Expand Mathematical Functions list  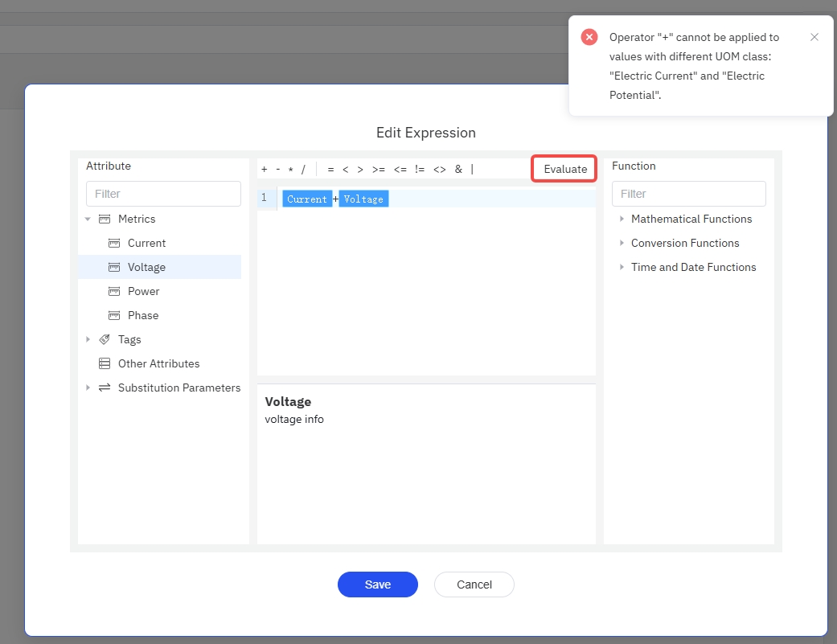622,219
